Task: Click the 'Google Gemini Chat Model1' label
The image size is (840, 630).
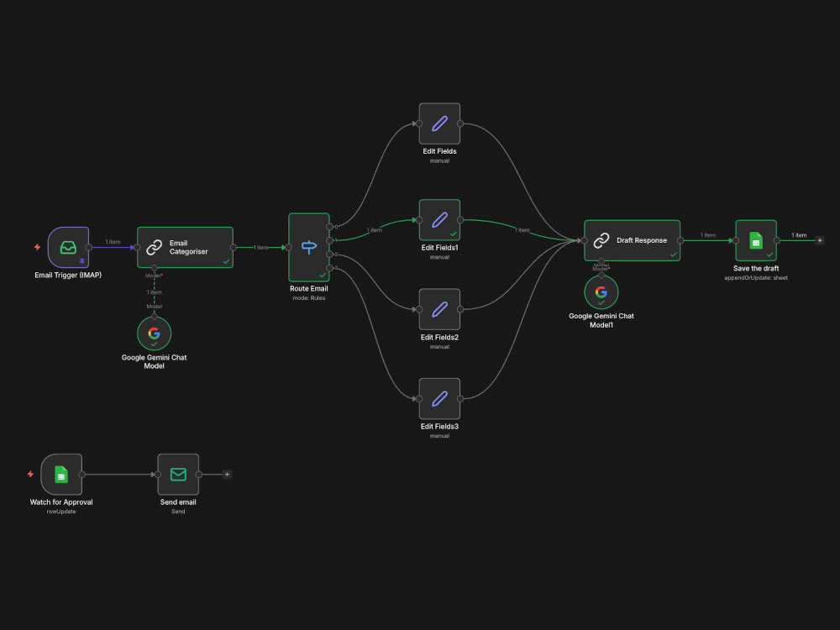Action: tap(601, 320)
